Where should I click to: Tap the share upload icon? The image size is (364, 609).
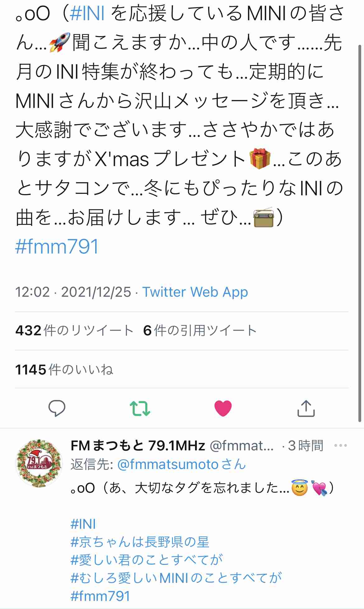pos(306,408)
